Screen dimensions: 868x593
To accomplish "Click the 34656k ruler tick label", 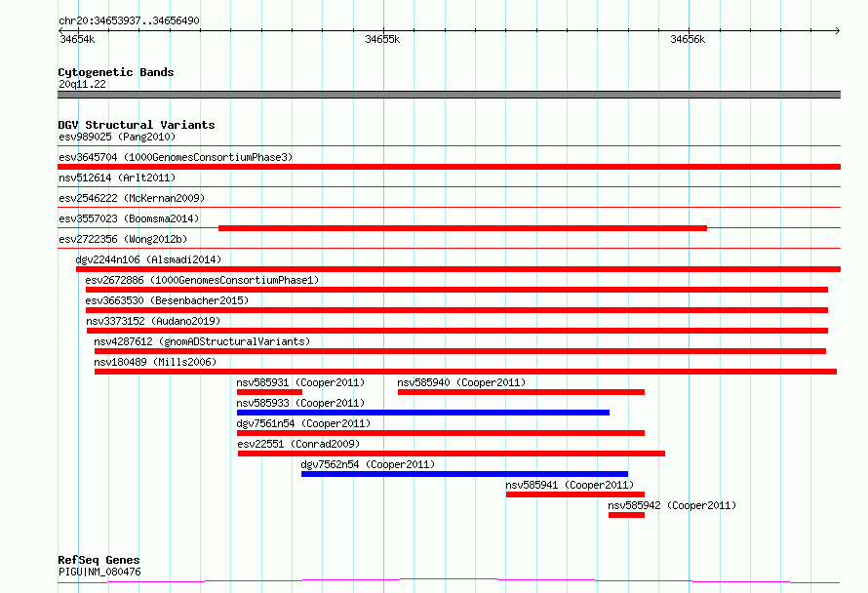I will coord(688,39).
